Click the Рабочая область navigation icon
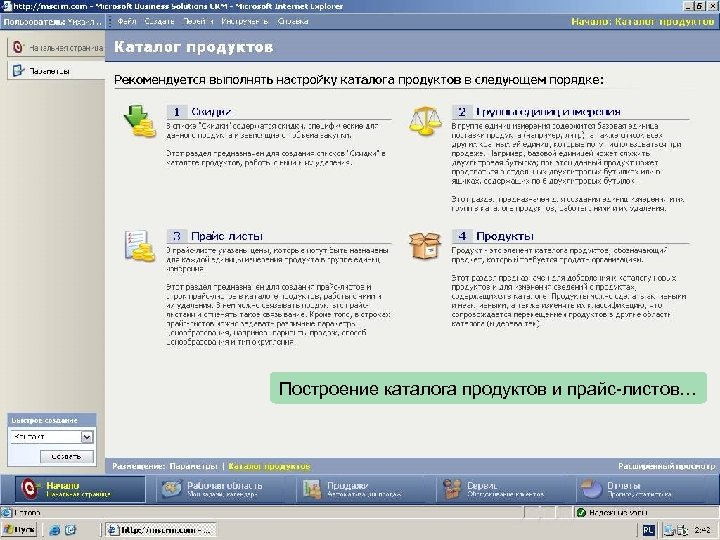This screenshot has height=540, width=720. 172,489
